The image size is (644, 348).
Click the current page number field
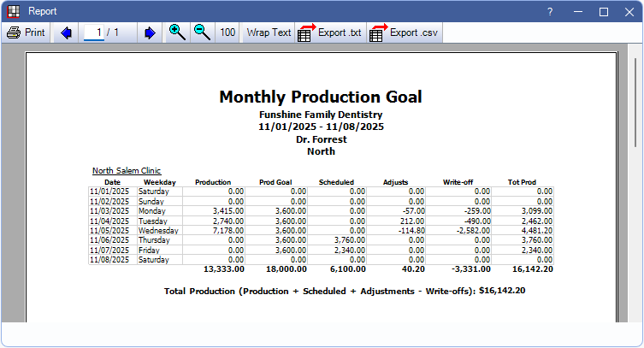pos(96,32)
